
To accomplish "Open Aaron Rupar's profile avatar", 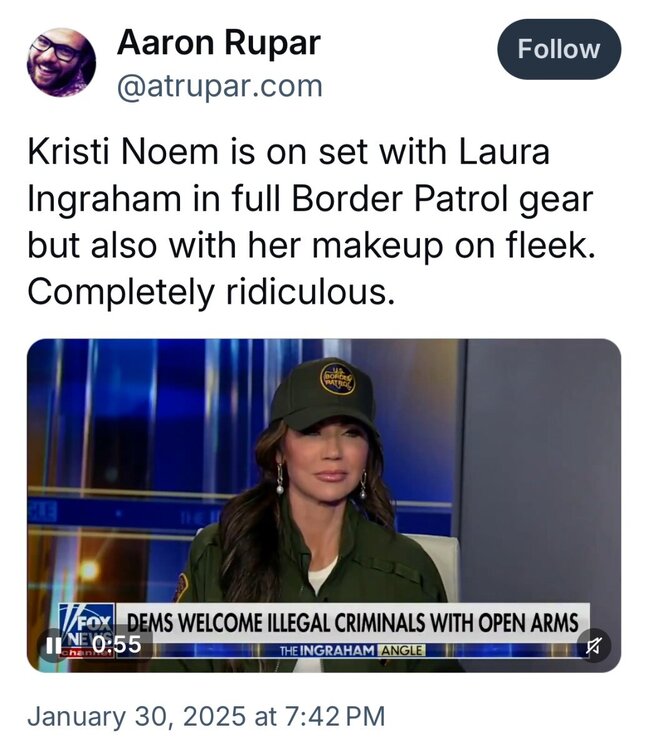I will [x=61, y=62].
